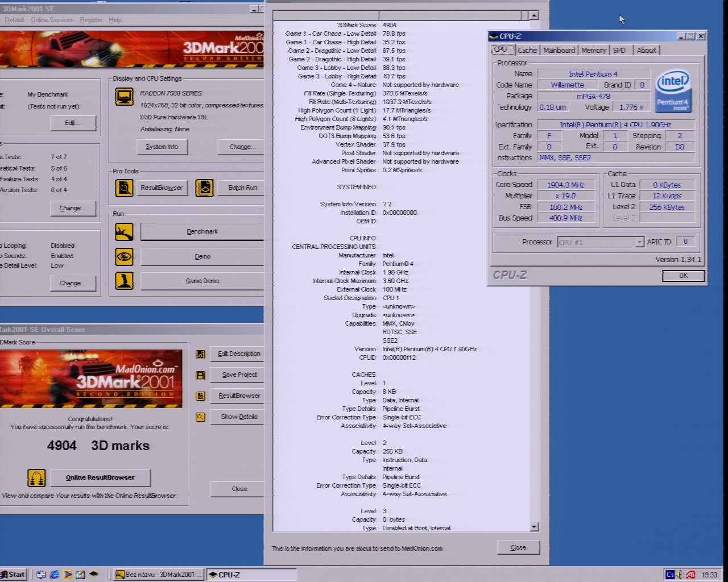The width and height of the screenshot is (728, 582).
Task: Click the Edit... button
Action: click(73, 123)
